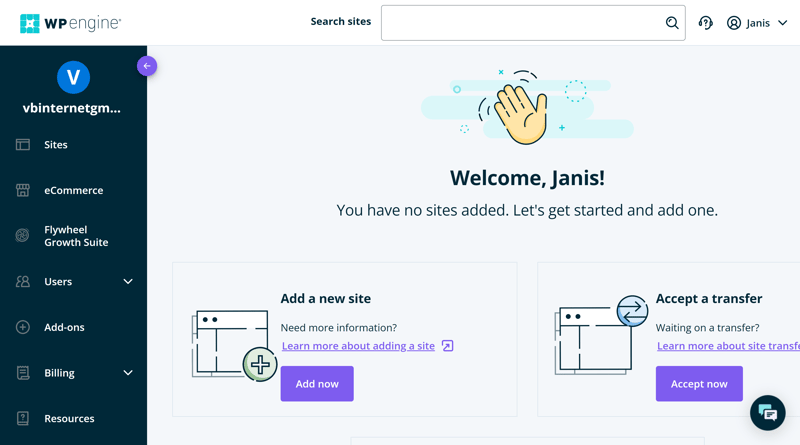This screenshot has height=445, width=800.
Task: Collapse the sidebar with purple arrow
Action: (147, 66)
